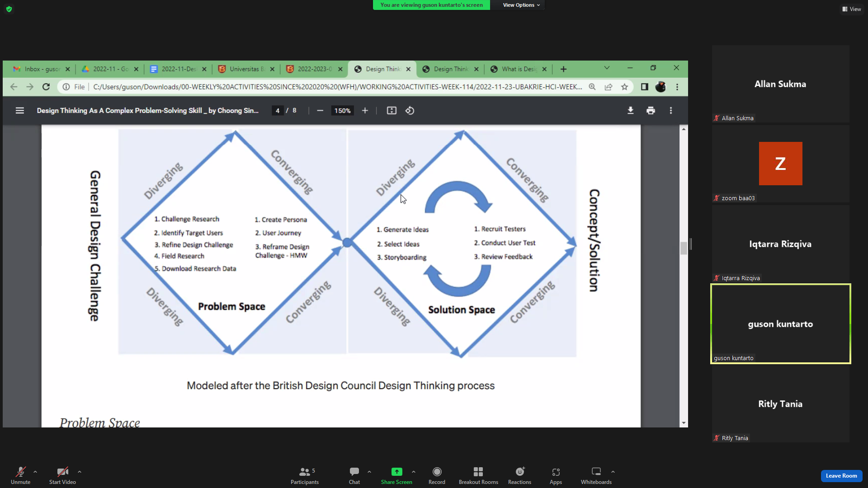Image resolution: width=868 pixels, height=488 pixels.
Task: Fit PDF to page
Action: coord(392,111)
